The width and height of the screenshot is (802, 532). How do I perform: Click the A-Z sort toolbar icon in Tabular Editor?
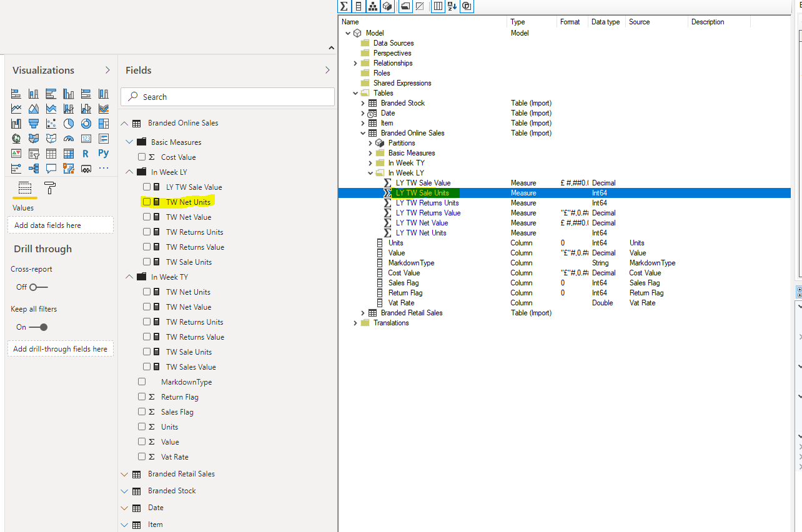[452, 6]
